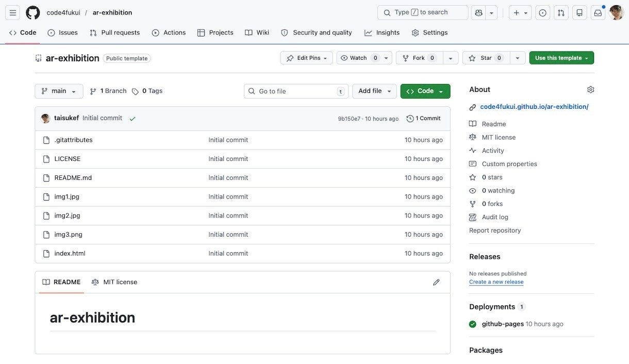This screenshot has height=364, width=629.
Task: Open the Copilot chat icon
Action: click(x=479, y=13)
